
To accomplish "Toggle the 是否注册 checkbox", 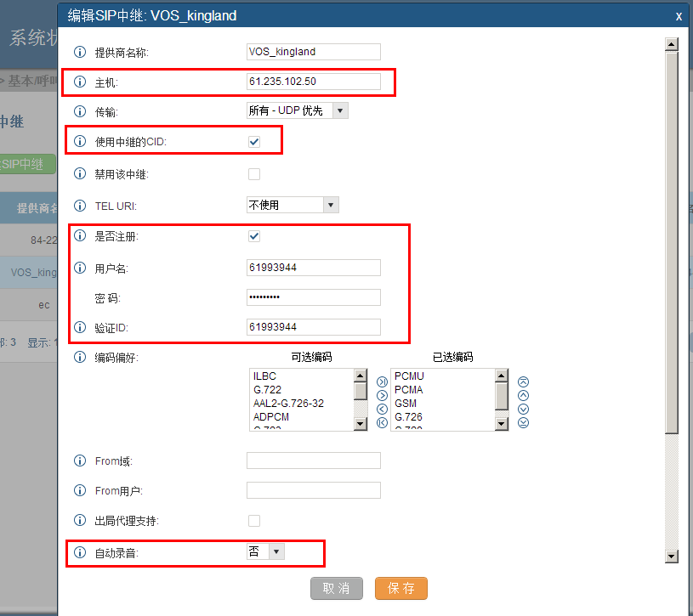I will click(x=254, y=236).
